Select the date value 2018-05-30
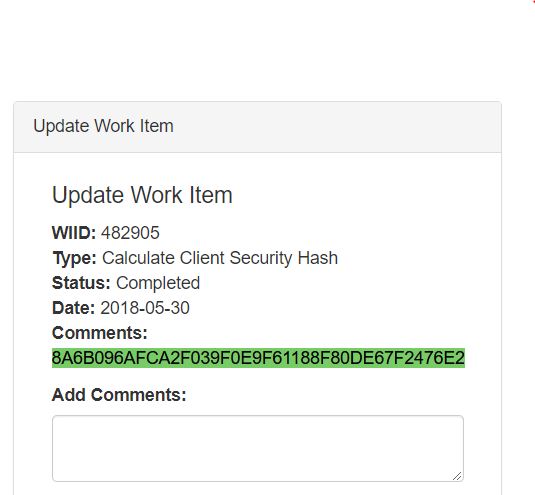Image resolution: width=535 pixels, height=495 pixels. coord(145,308)
